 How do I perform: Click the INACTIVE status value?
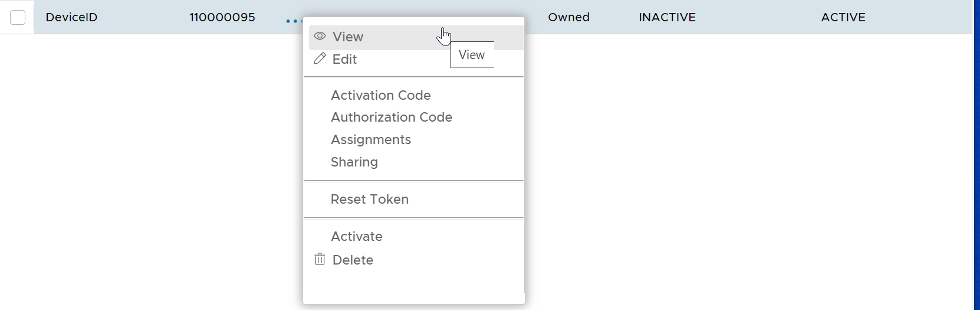[667, 17]
